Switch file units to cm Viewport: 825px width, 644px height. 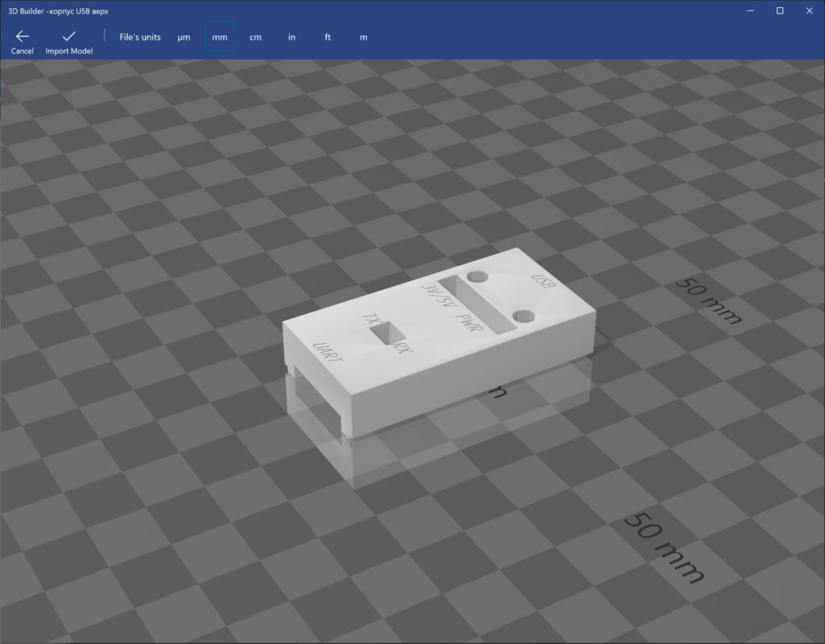point(255,37)
